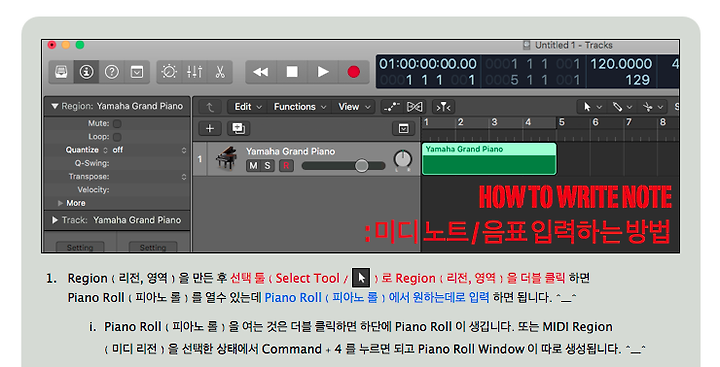Mute the Yamaha Grand Piano track (M)

(253, 165)
